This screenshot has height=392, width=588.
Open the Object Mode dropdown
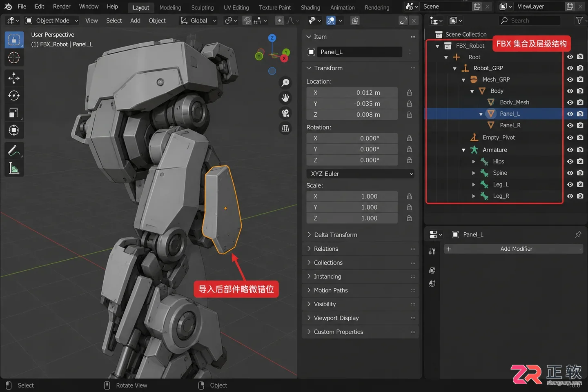click(x=52, y=20)
